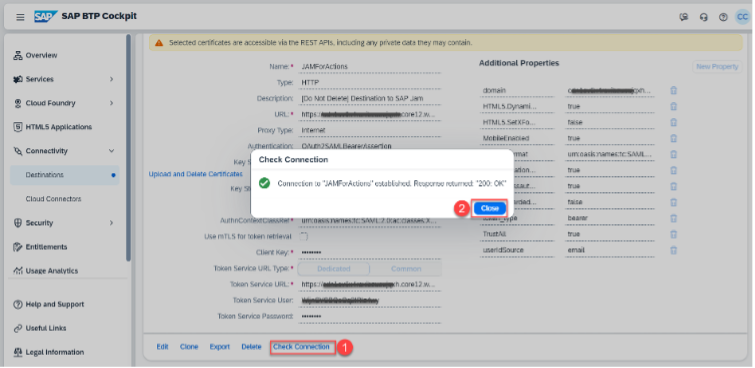Screen dimensions: 755x368
Task: Click the connection established success message
Action: (x=391, y=184)
